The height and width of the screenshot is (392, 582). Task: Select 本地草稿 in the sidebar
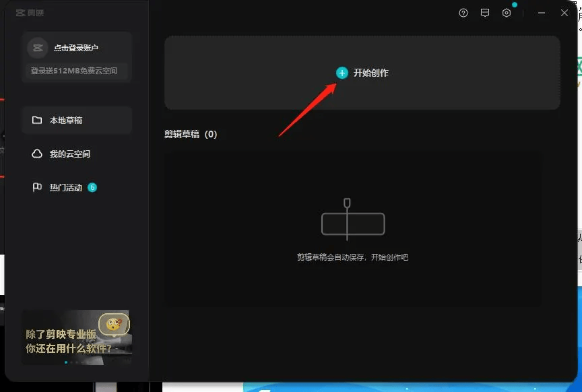click(77, 120)
